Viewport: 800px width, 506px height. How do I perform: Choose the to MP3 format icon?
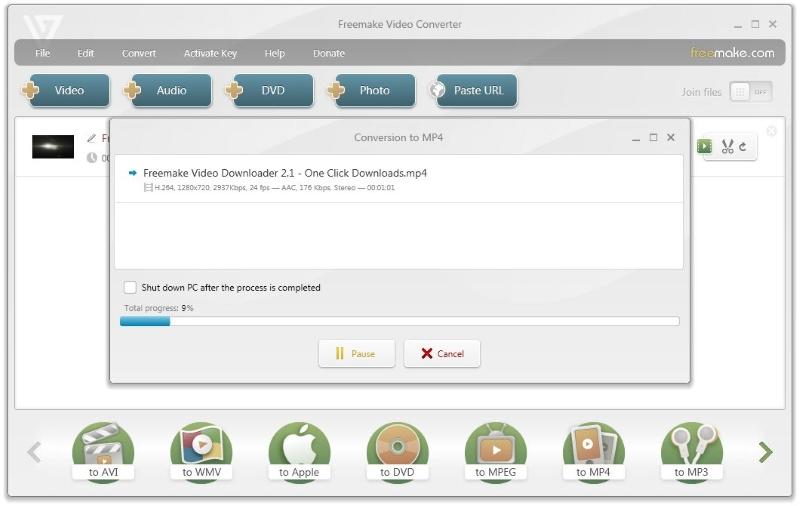pos(691,451)
